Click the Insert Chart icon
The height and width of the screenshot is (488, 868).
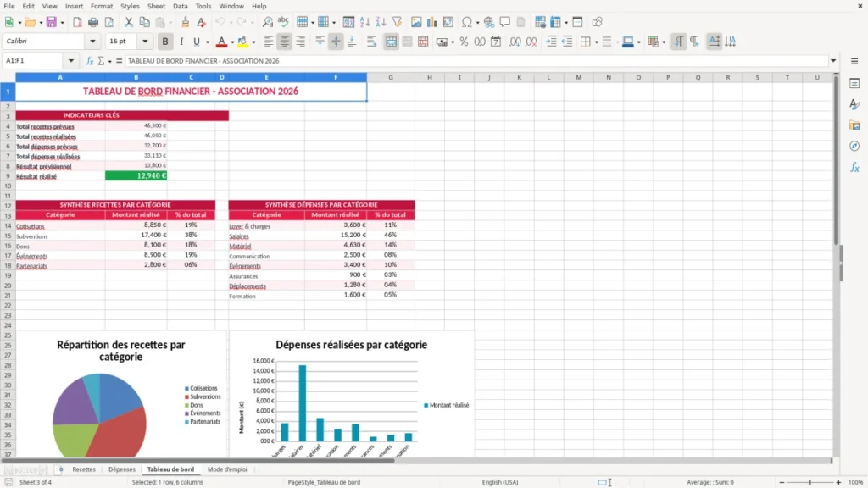[x=431, y=22]
